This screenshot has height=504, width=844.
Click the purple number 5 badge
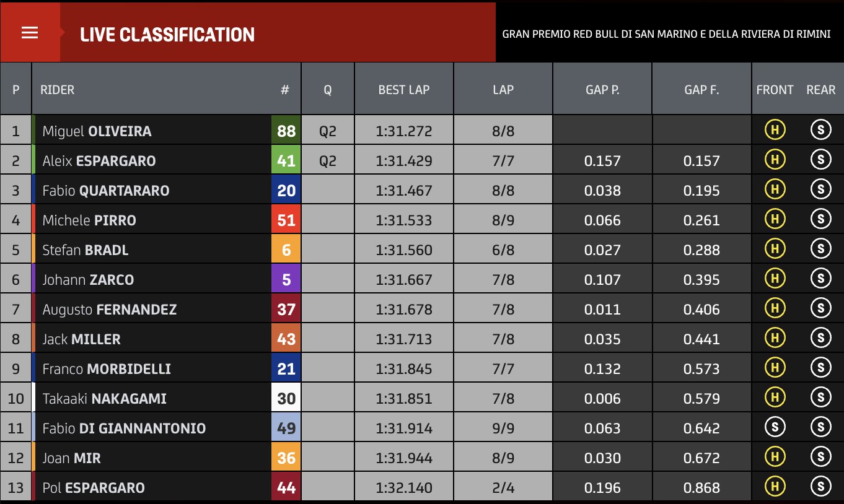[x=286, y=280]
